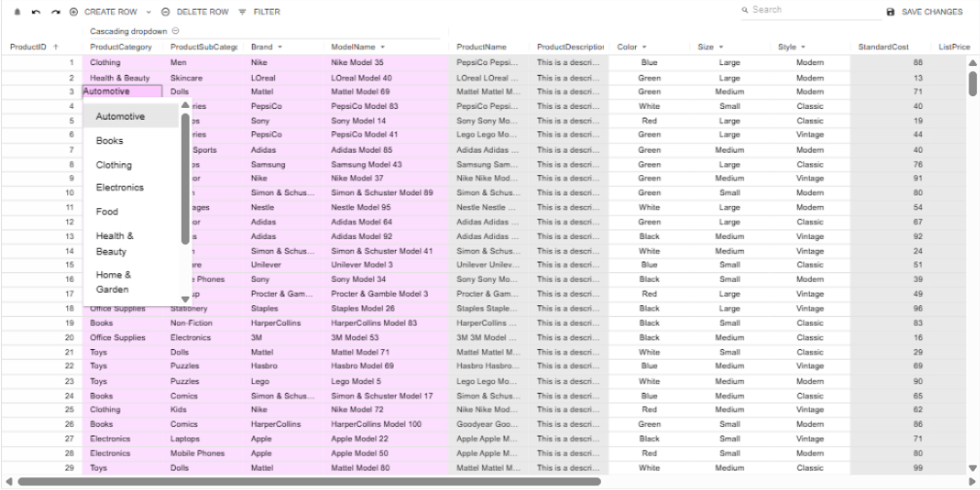Click Apple Model 22 cell
The width and height of the screenshot is (980, 490).
(386, 438)
